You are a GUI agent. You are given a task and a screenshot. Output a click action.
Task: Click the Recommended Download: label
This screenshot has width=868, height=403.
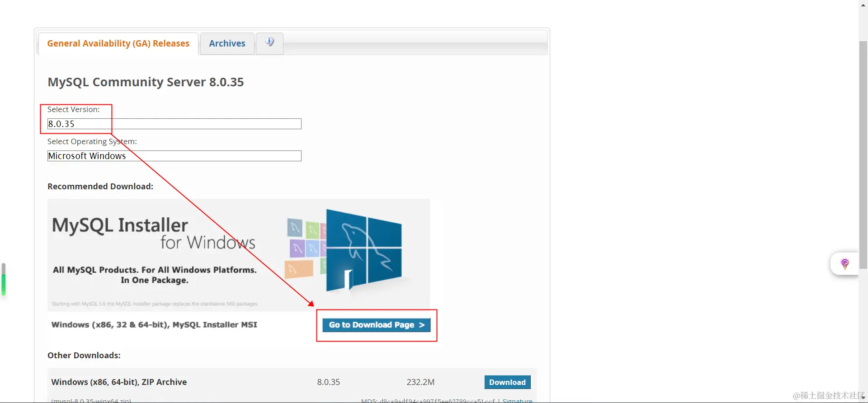100,186
